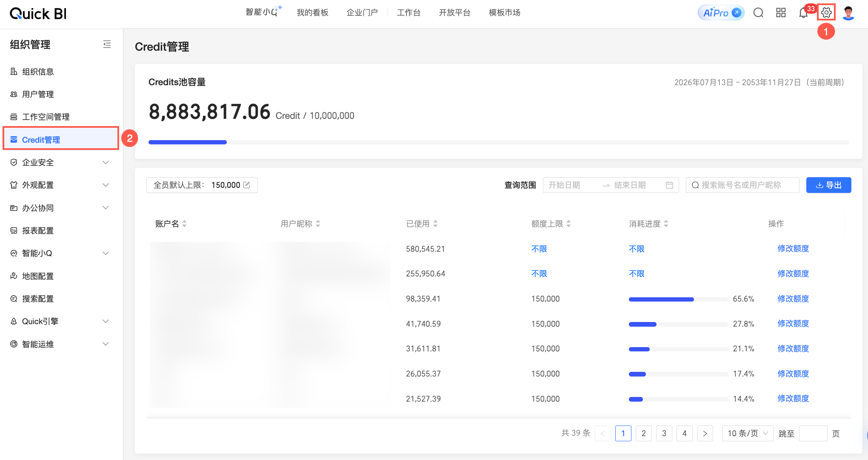Select Credit管理 in sidebar
868x460 pixels.
pos(61,140)
